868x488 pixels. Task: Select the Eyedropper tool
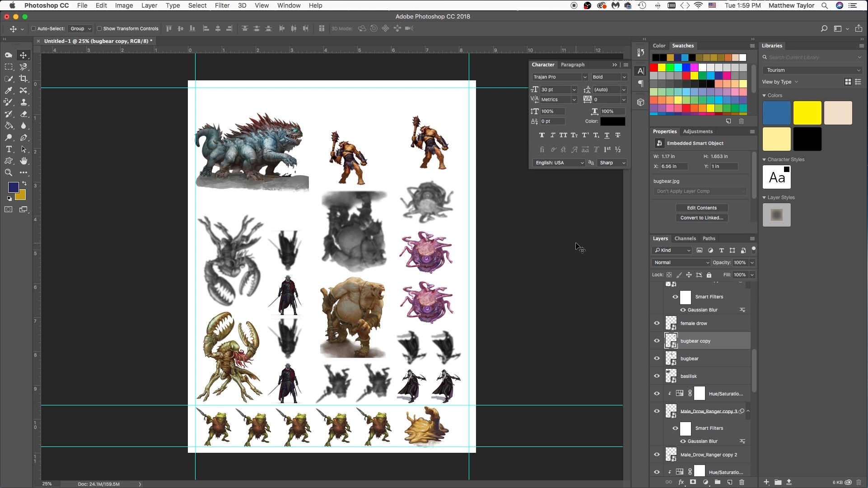click(x=9, y=90)
